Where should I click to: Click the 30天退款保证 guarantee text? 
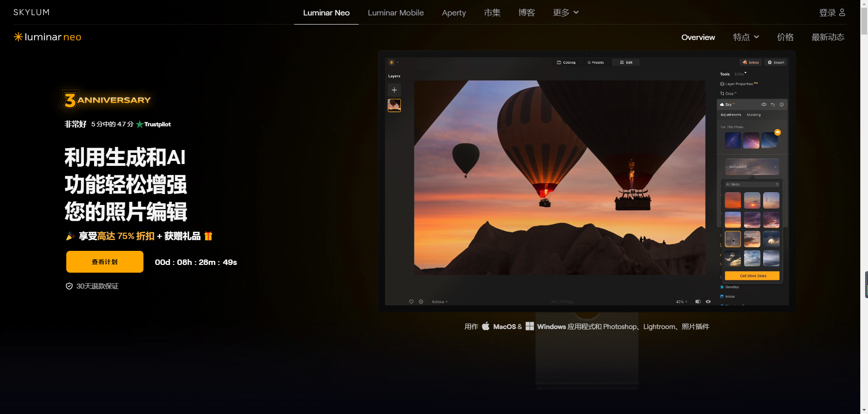98,286
